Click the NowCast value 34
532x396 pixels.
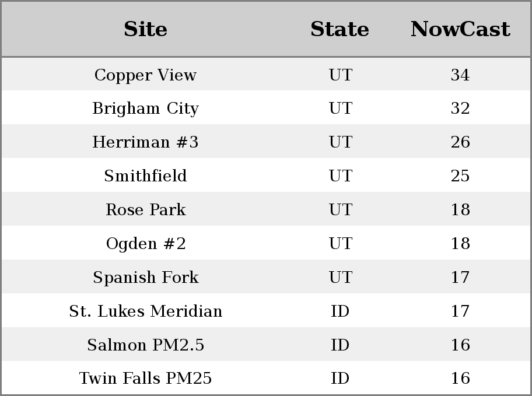point(460,75)
